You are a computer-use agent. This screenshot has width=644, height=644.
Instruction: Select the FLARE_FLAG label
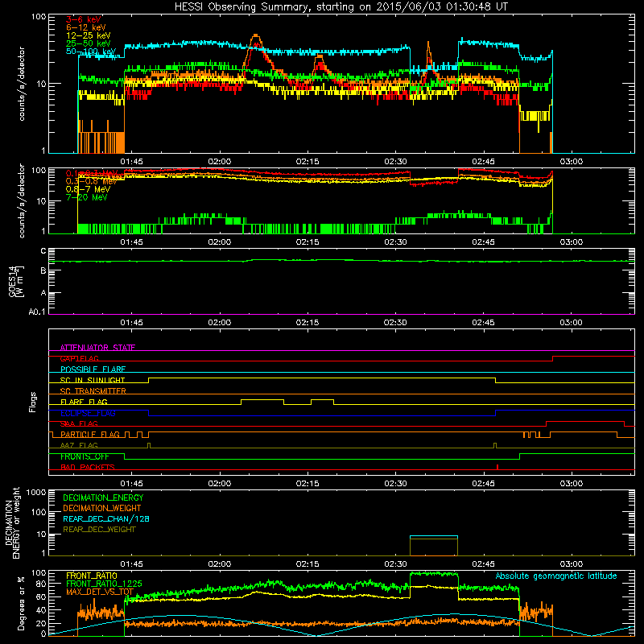84,402
